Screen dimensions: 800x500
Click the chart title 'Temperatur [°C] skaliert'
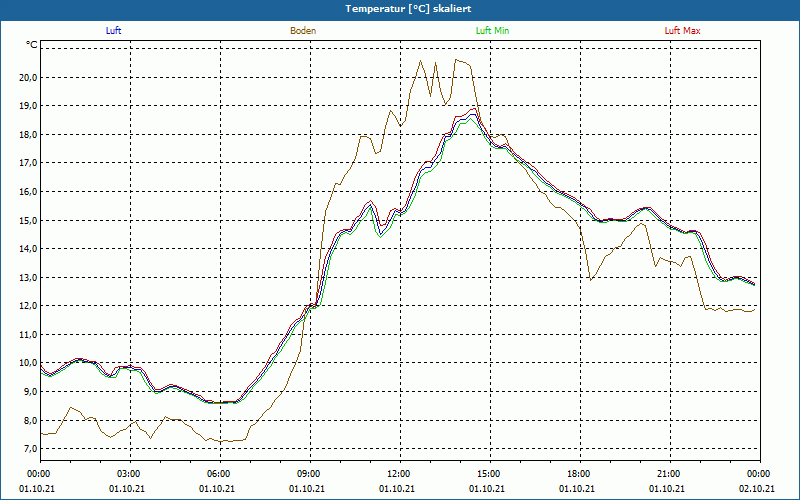click(408, 9)
